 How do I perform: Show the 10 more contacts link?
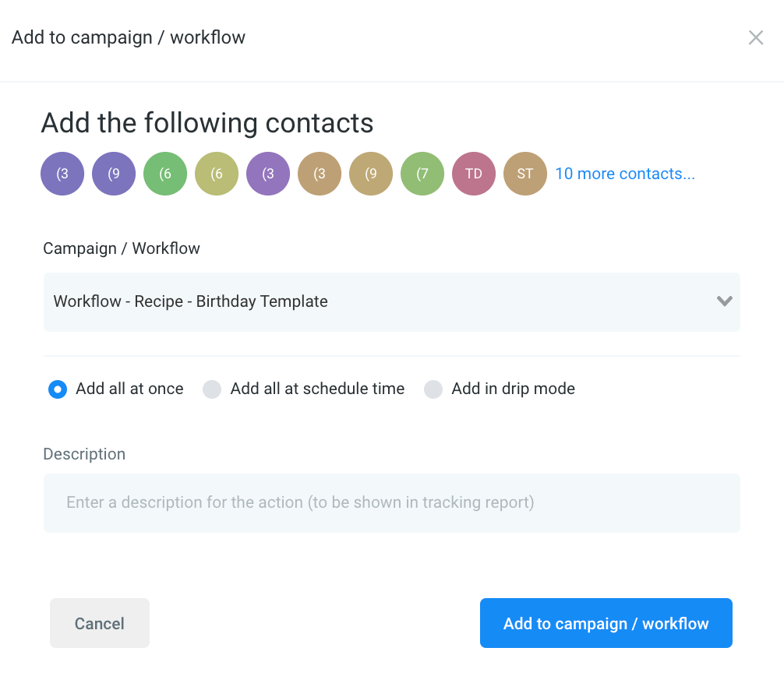625,174
